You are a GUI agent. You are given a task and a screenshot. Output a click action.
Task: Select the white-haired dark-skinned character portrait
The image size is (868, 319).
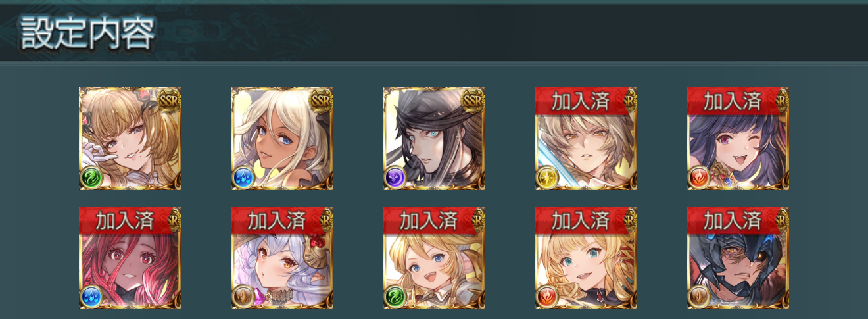(x=282, y=138)
